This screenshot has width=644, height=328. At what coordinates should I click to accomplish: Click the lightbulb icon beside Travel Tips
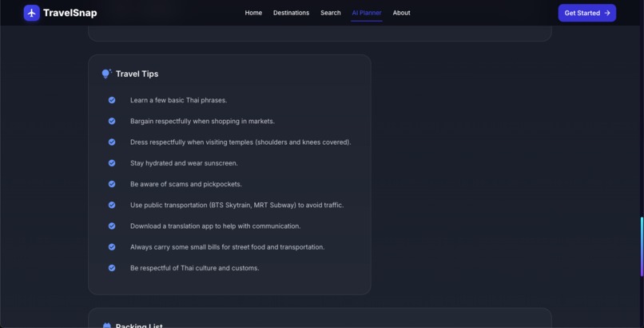coord(106,74)
